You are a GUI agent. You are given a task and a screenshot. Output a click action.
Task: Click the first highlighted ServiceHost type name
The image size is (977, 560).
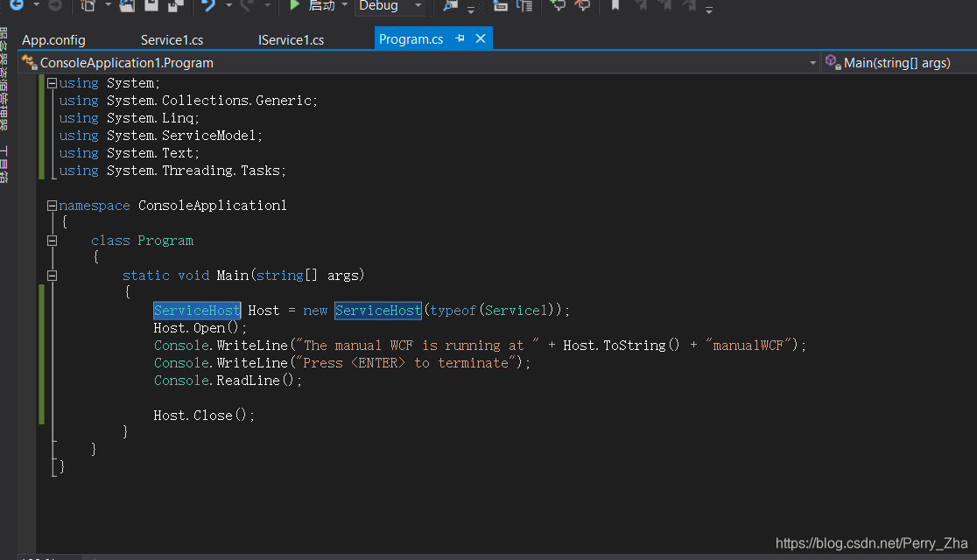coord(197,311)
